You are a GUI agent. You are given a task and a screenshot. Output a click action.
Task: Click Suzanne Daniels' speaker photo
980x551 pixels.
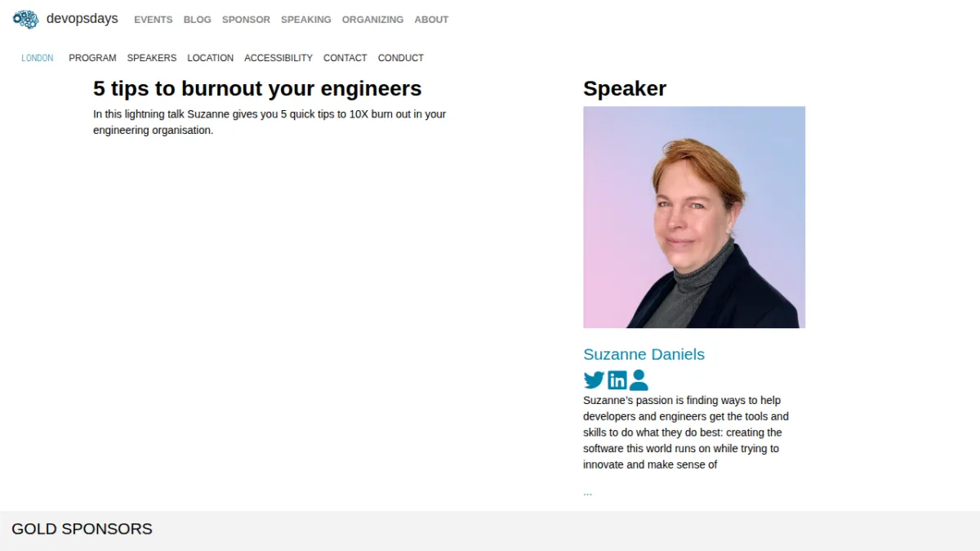(x=694, y=217)
